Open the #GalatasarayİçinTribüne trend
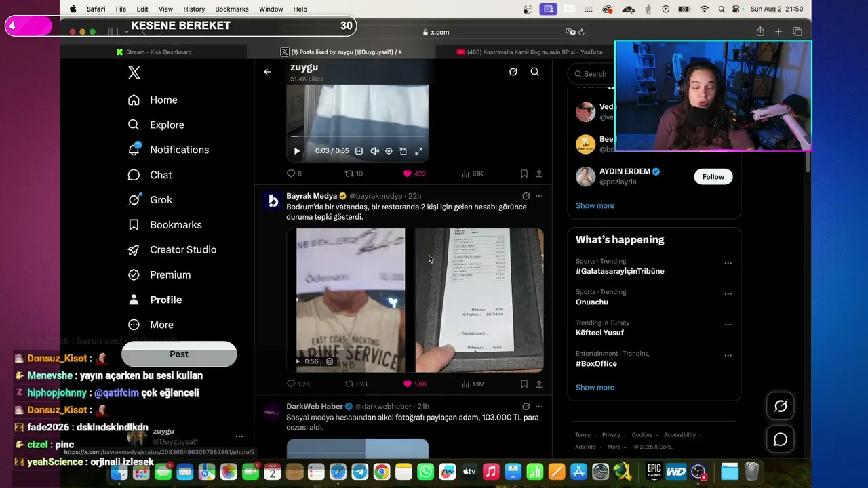 pyautogui.click(x=620, y=271)
